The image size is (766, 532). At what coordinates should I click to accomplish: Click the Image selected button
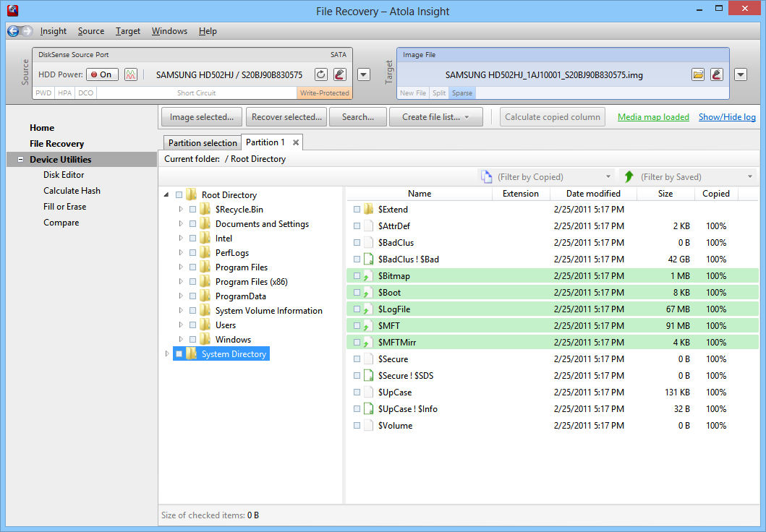(x=201, y=117)
